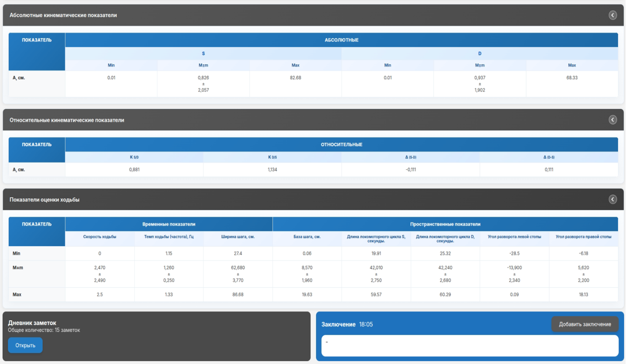The image size is (627, 364).
Task: Click the Общее количество: 15 заметок text
Action: coord(44,330)
